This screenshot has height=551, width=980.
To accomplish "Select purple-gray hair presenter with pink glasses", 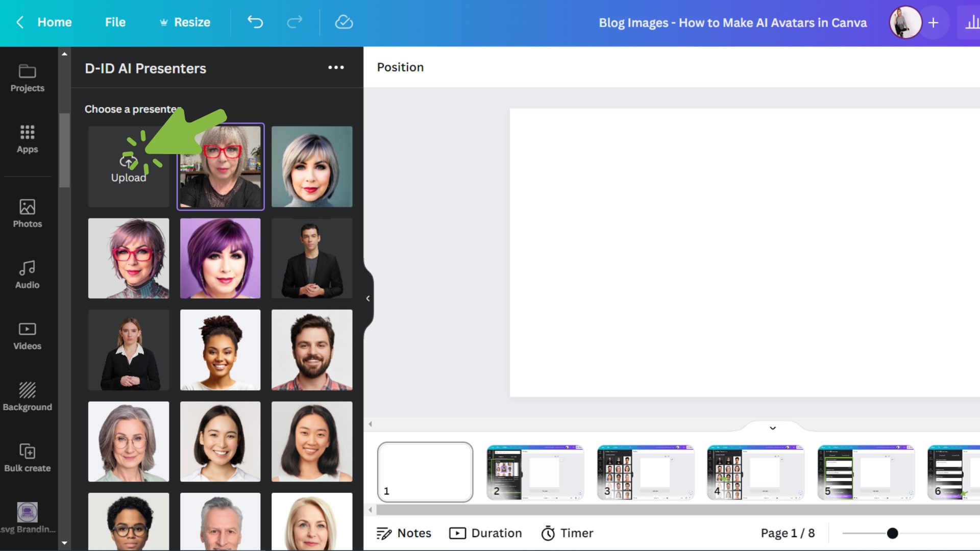I will coord(129,258).
